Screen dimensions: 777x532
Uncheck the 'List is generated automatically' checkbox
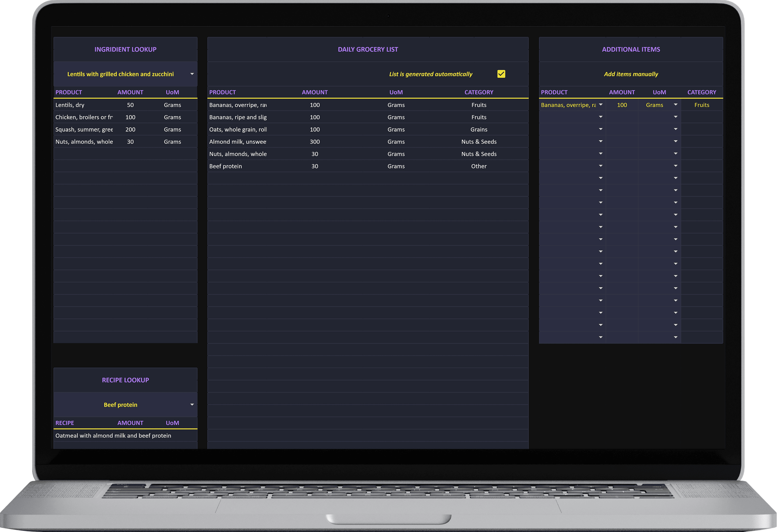click(501, 74)
